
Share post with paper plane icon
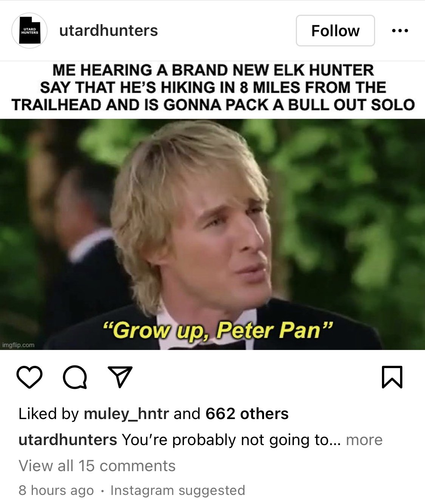[120, 377]
